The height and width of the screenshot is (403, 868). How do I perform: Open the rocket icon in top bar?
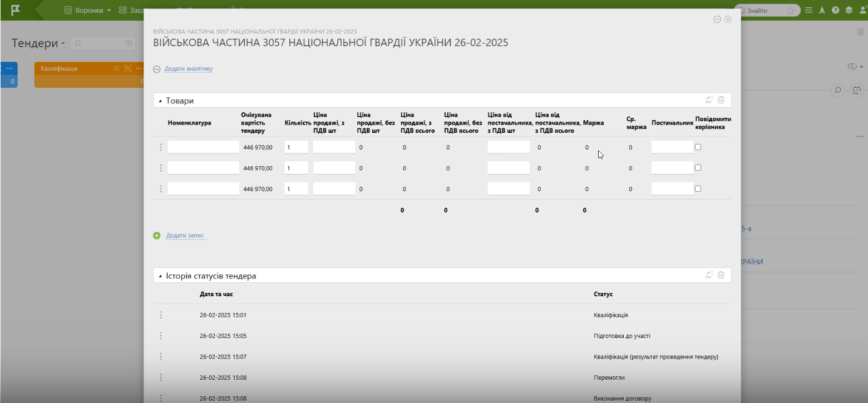pyautogui.click(x=822, y=10)
